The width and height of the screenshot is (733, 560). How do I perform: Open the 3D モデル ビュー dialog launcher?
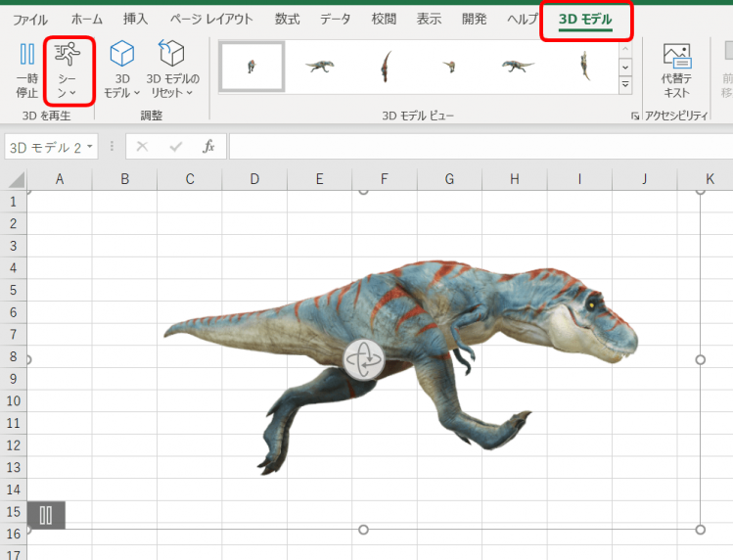[x=635, y=117]
